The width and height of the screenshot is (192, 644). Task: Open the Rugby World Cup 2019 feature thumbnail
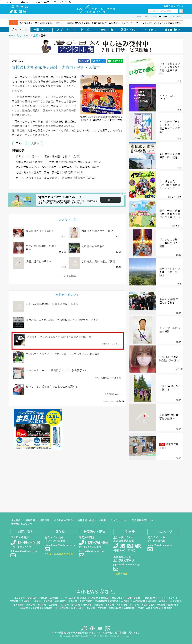[142, 98]
